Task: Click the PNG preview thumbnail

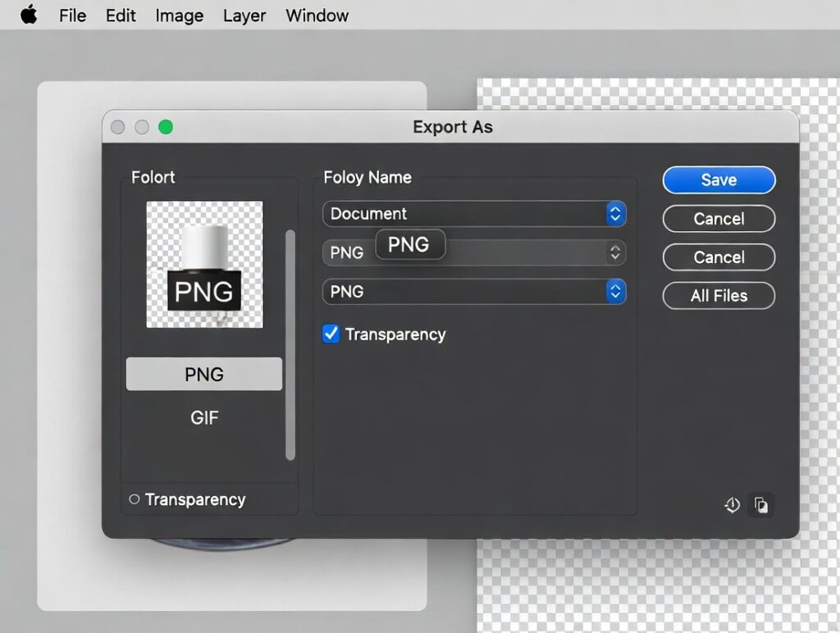Action: 203,263
